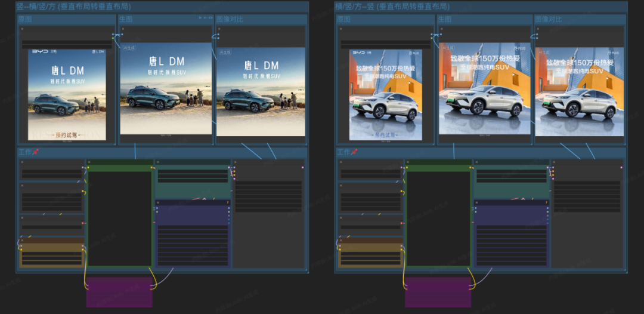Select the magenta node below the left workflow
Image resolution: width=644 pixels, height=314 pixels.
point(119,292)
